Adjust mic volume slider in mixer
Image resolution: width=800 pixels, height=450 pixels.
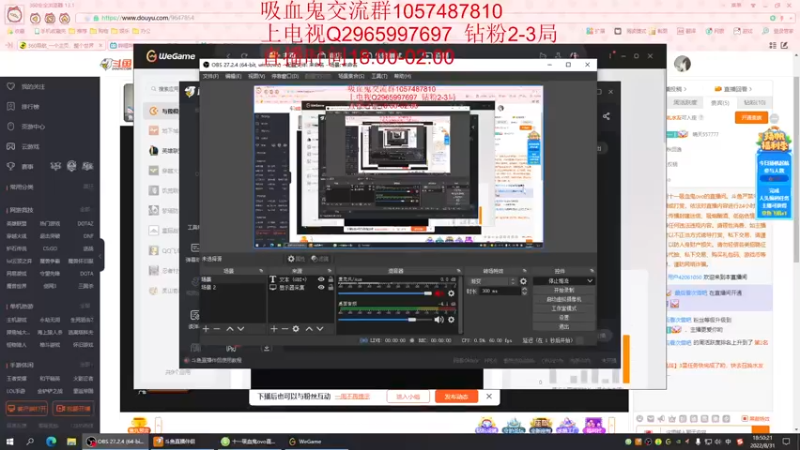tap(385, 293)
